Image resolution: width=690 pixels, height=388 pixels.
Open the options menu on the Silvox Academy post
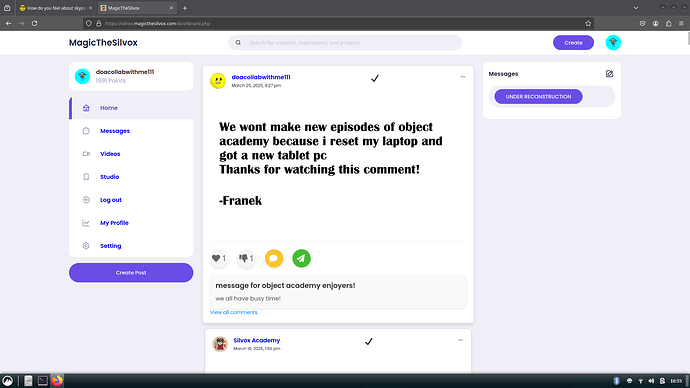pyautogui.click(x=460, y=340)
